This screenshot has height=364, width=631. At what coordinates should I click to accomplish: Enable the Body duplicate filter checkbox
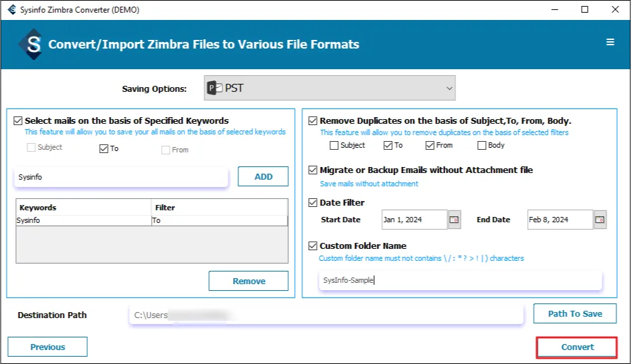(482, 145)
